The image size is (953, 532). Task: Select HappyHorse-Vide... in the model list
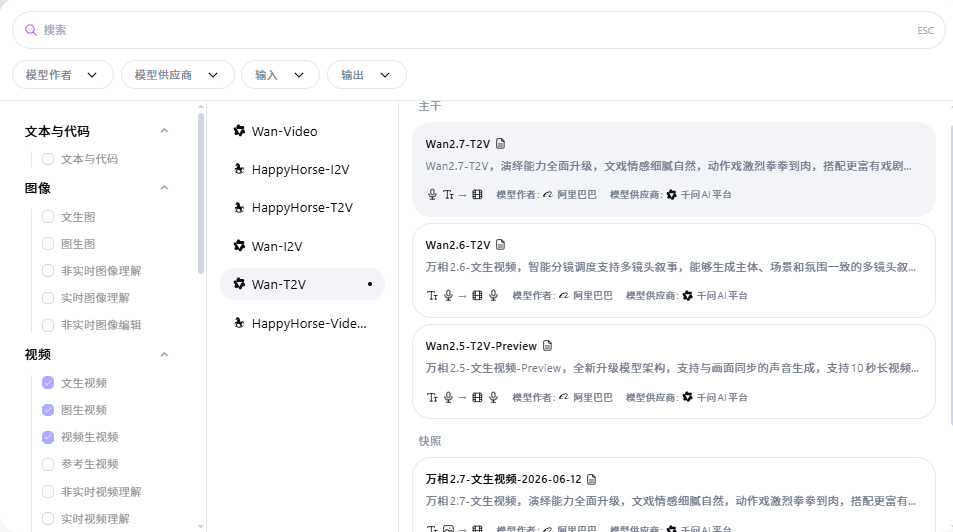302,323
